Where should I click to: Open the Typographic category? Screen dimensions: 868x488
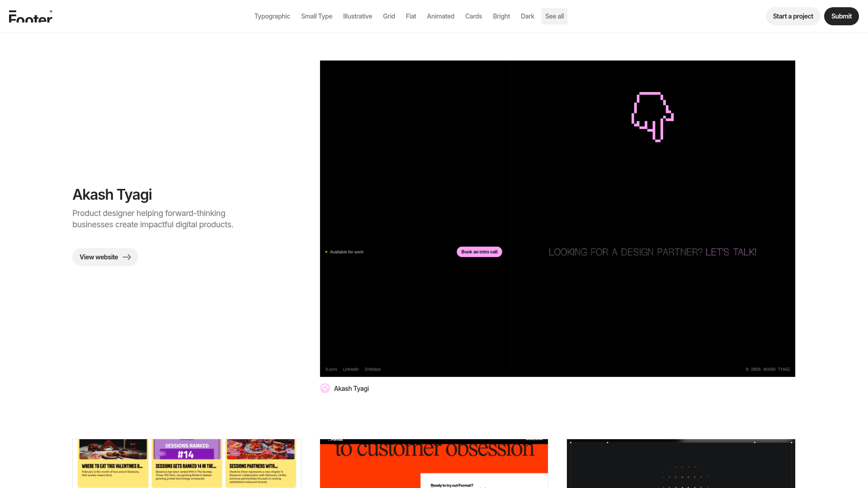coord(272,16)
